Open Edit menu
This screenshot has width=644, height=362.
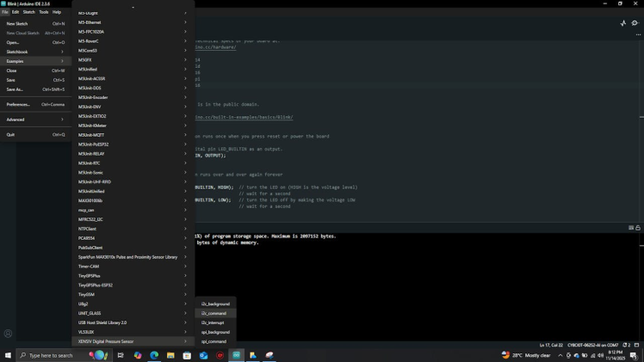click(15, 12)
